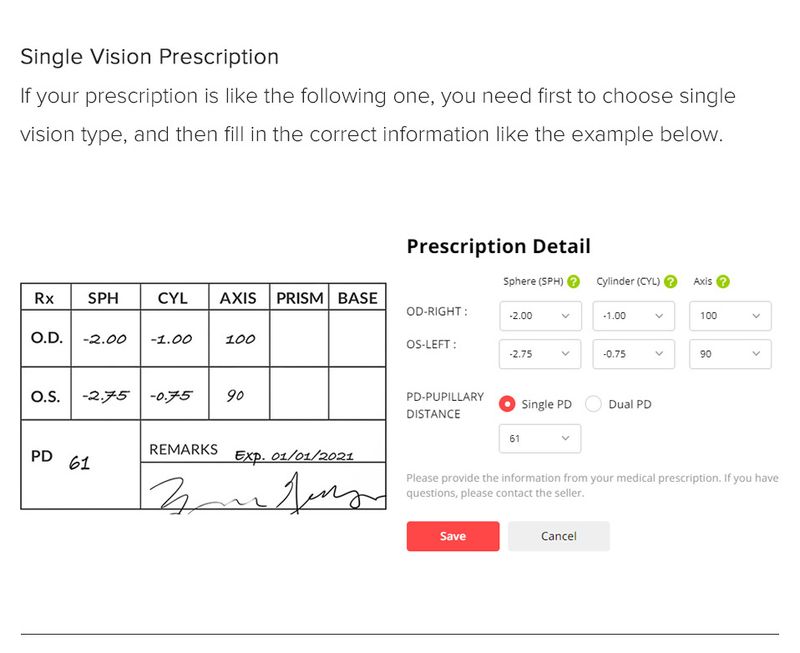Click the Single Vision Prescription title

tap(149, 57)
